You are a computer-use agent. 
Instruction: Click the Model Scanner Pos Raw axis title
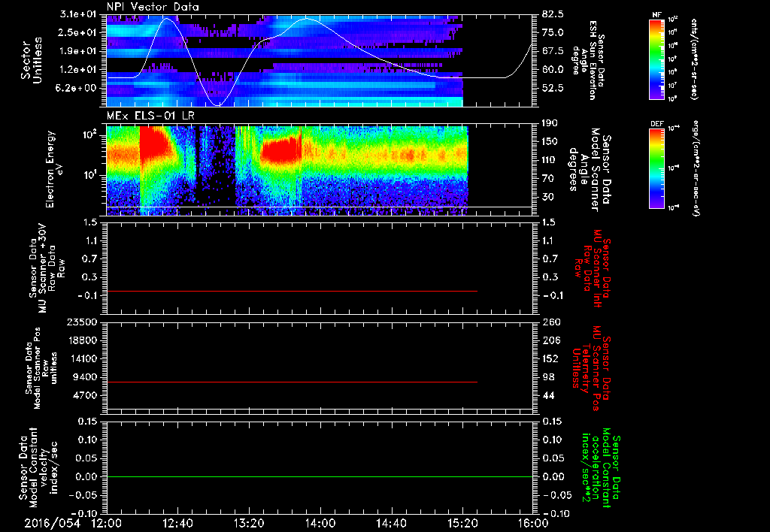[41, 368]
